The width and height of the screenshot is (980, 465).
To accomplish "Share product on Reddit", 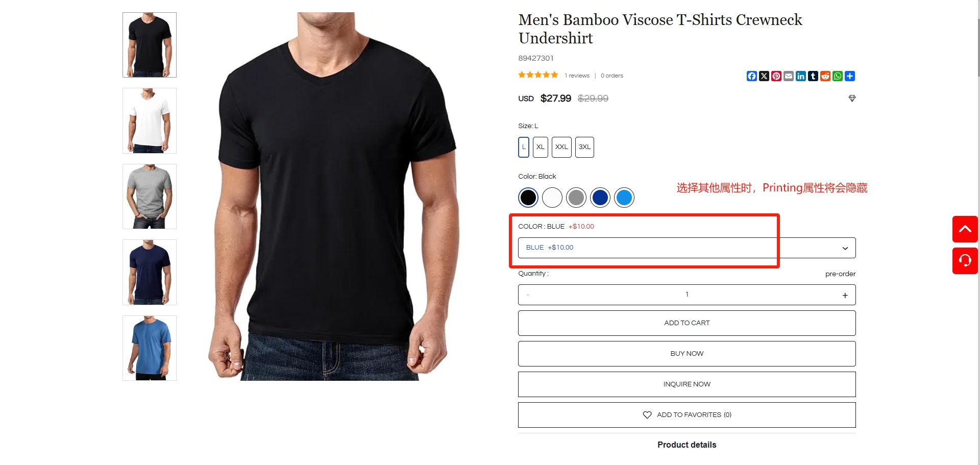I will tap(825, 76).
